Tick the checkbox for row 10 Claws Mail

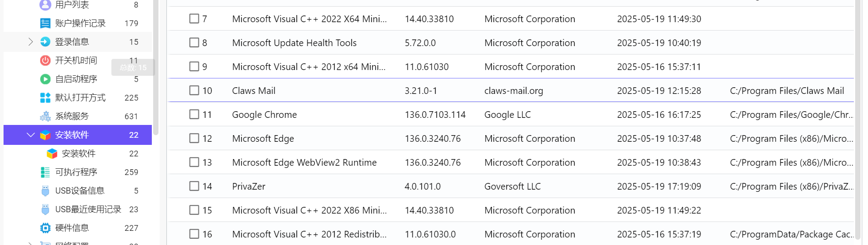pyautogui.click(x=194, y=90)
